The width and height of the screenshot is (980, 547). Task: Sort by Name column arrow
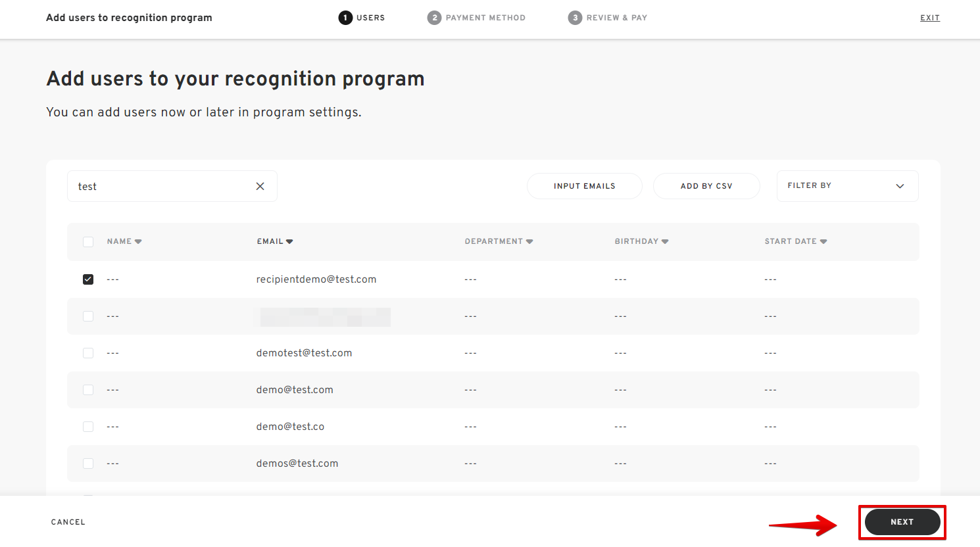coord(138,242)
